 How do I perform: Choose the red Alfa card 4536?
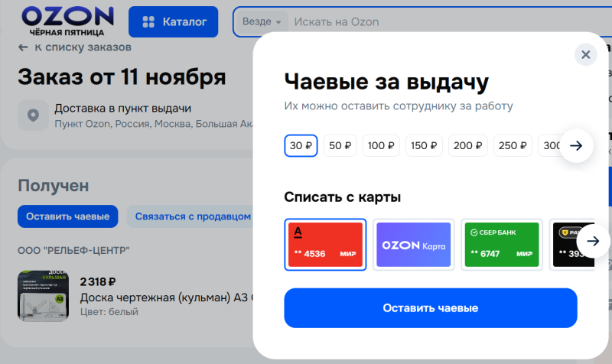(325, 244)
